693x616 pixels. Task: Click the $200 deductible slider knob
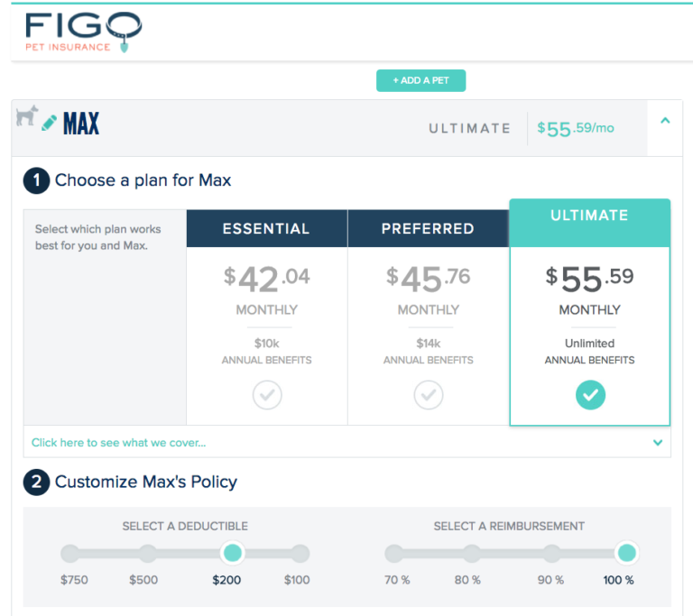233,553
